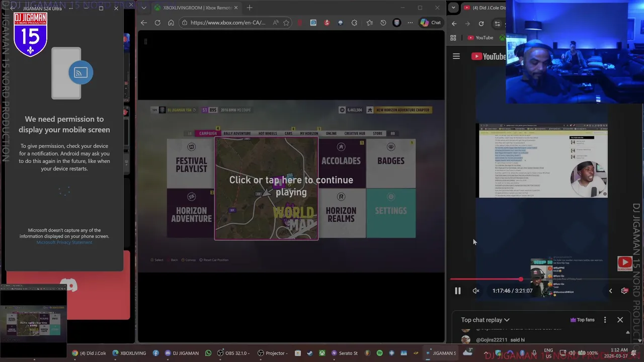Image resolution: width=644 pixels, height=362 pixels.
Task: Expand Edge tab actions dropdown
Action: click(x=144, y=8)
